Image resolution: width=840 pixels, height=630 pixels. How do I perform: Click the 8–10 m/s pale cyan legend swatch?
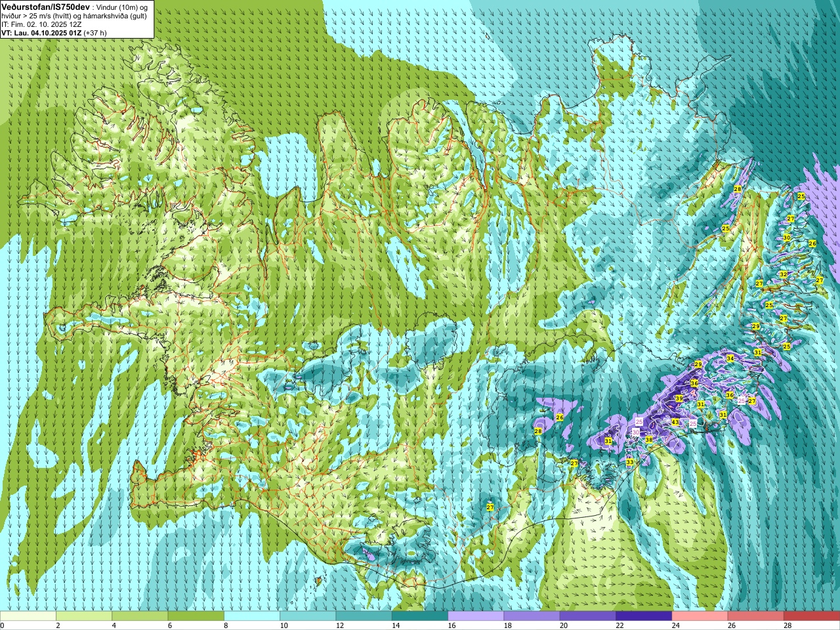[252, 616]
